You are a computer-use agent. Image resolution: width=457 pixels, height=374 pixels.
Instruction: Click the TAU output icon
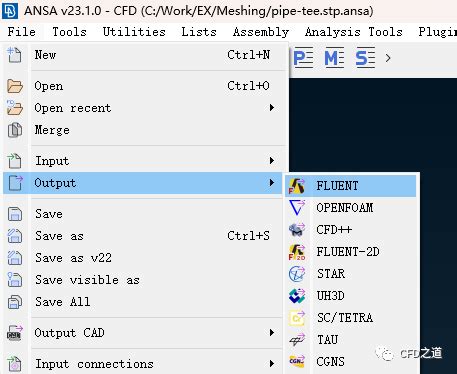pos(297,340)
